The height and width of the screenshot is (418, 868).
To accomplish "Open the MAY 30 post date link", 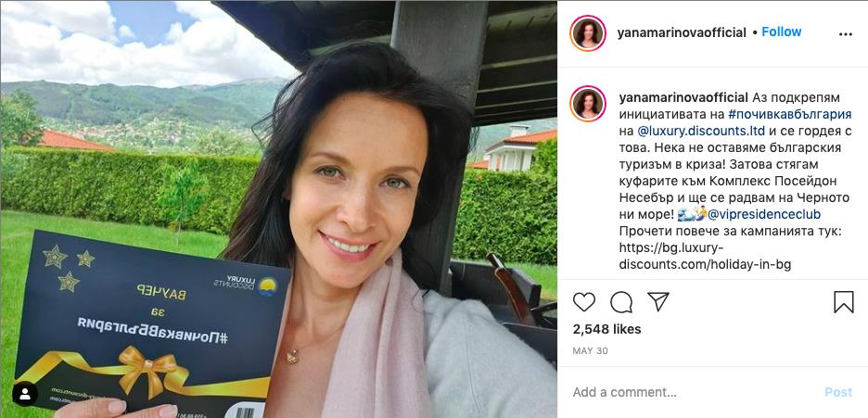I will (x=590, y=351).
